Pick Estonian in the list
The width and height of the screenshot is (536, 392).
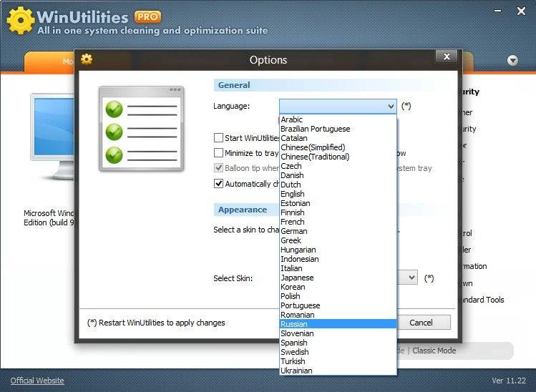tap(338, 203)
